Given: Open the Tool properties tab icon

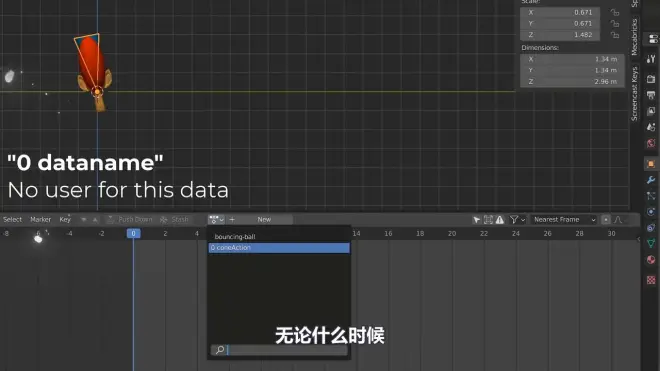Looking at the screenshot, I should (651, 59).
